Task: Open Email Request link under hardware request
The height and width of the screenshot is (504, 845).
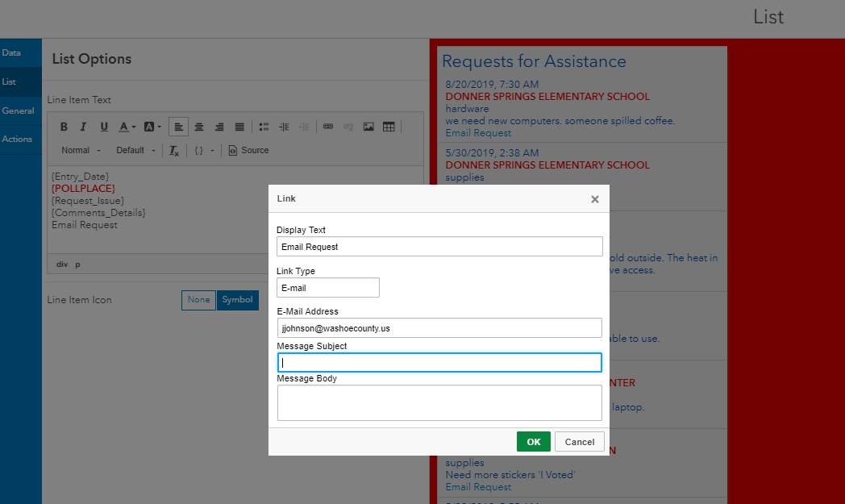Action: (478, 133)
